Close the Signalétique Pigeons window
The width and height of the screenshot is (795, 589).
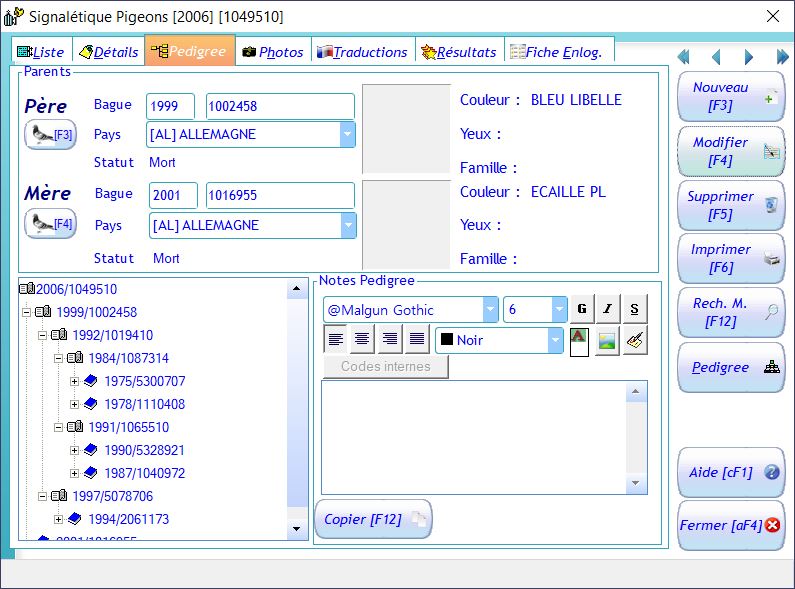pyautogui.click(x=773, y=16)
